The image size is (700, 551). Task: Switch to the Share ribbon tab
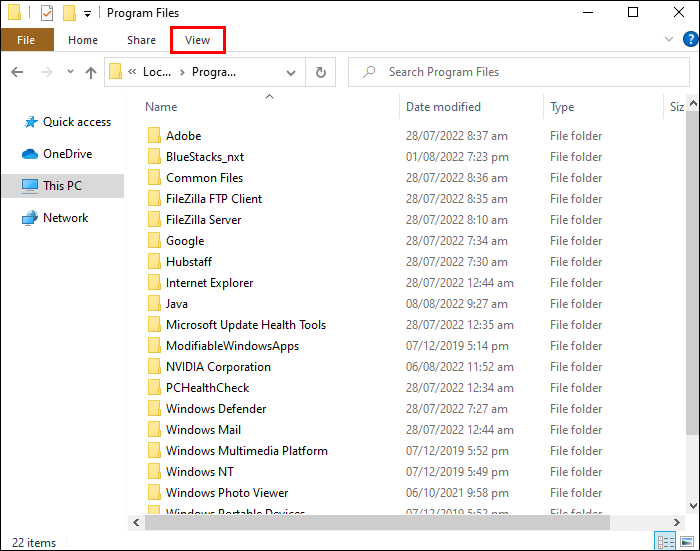tap(142, 40)
